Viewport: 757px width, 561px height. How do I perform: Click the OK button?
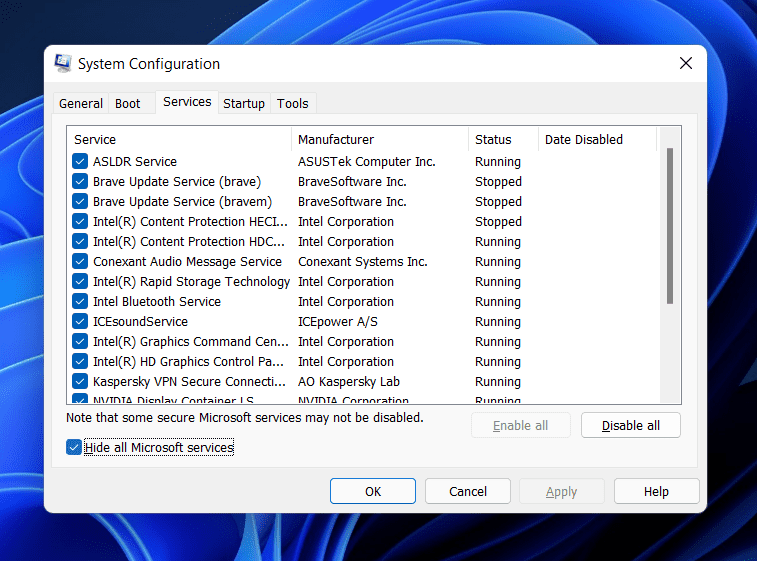pyautogui.click(x=373, y=491)
